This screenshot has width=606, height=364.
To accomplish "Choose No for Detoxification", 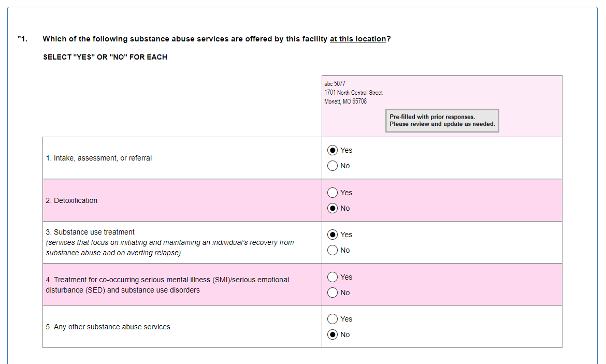I will [333, 208].
